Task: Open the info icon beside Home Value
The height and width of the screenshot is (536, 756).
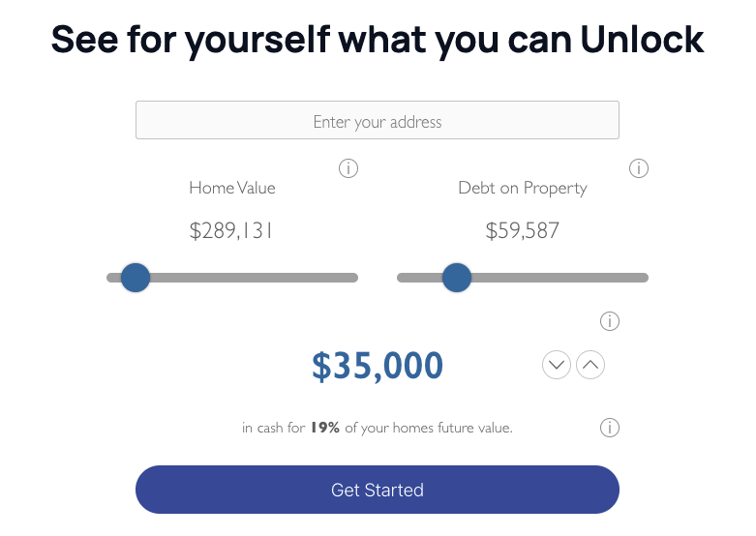Action: pyautogui.click(x=348, y=168)
